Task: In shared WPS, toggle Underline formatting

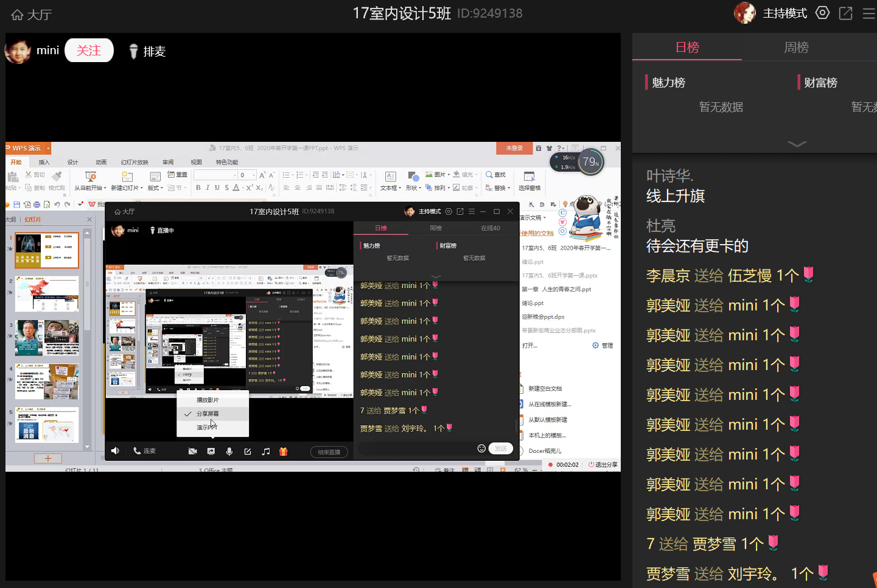Action: [217, 188]
